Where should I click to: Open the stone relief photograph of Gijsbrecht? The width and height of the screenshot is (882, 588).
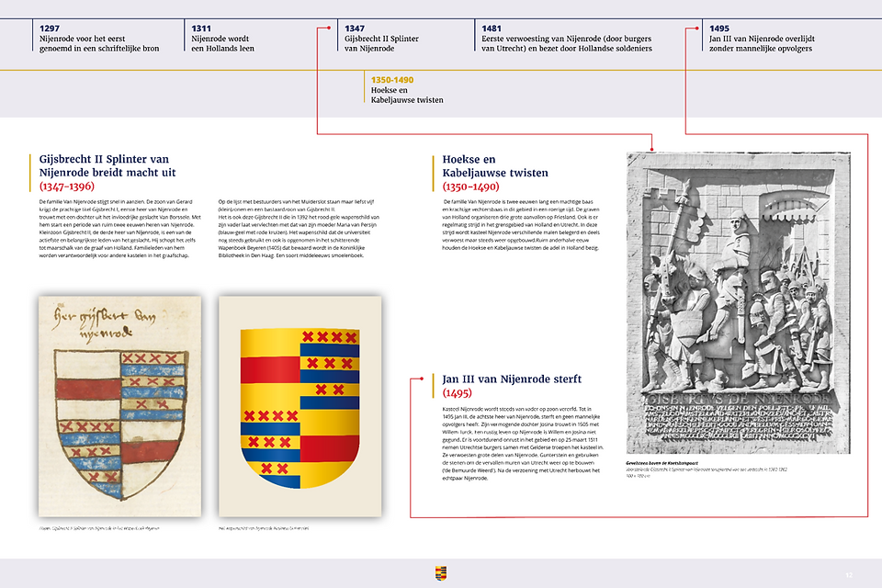coord(738,302)
